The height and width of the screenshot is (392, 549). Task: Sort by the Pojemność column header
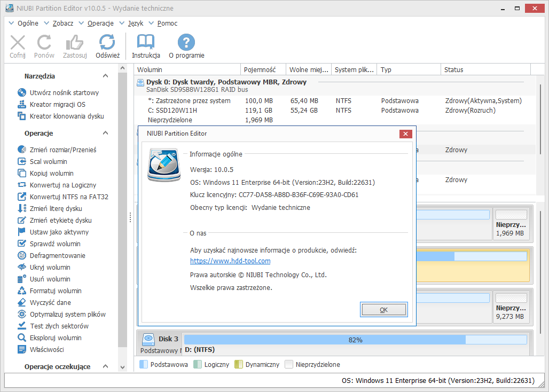263,69
